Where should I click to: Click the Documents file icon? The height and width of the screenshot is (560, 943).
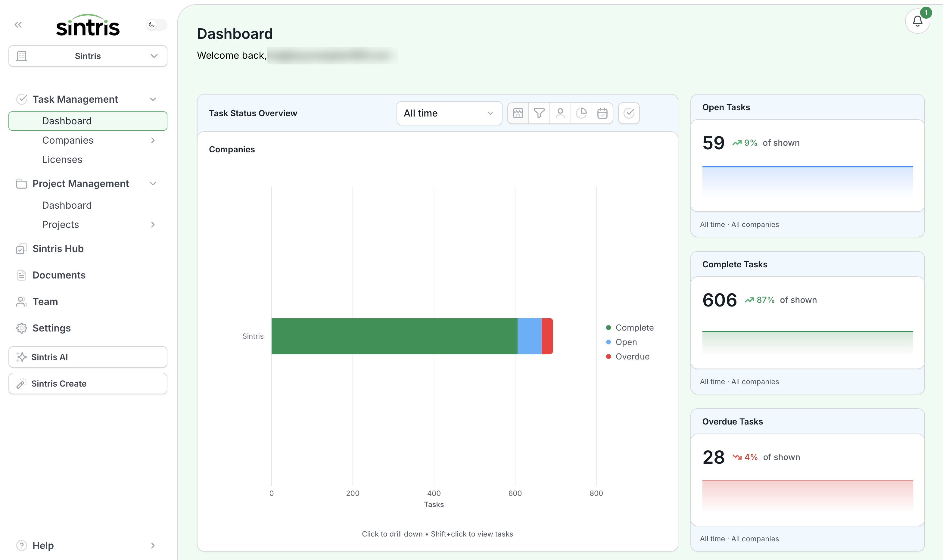click(x=21, y=275)
